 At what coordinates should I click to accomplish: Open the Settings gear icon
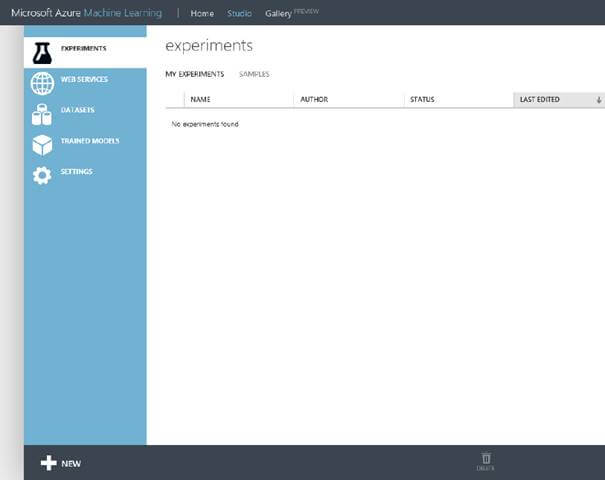[x=42, y=176]
